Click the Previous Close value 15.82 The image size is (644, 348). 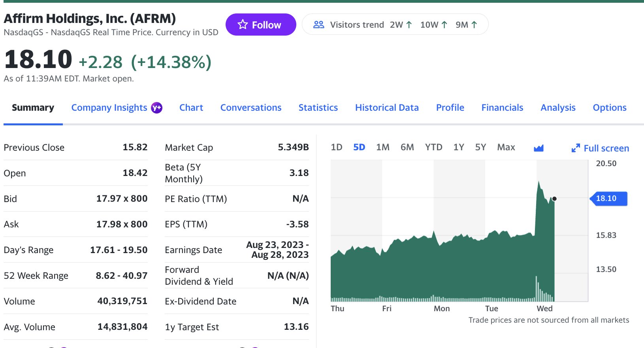pyautogui.click(x=135, y=147)
